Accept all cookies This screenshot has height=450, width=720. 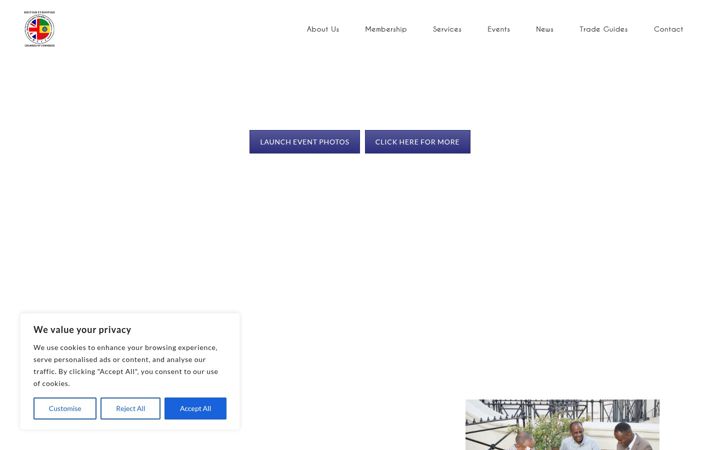click(x=195, y=408)
